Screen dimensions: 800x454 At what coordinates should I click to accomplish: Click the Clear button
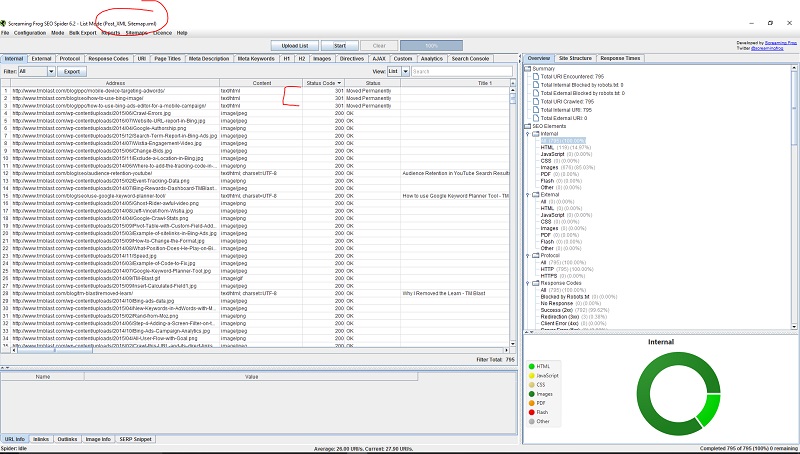point(379,45)
